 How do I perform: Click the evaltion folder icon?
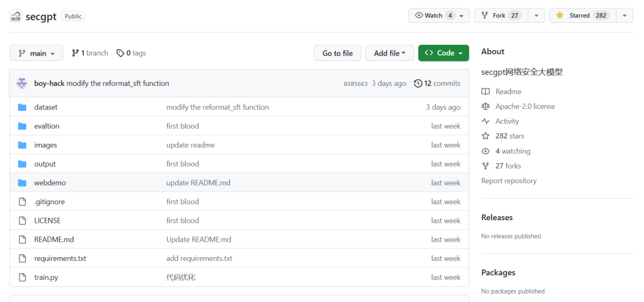22,126
